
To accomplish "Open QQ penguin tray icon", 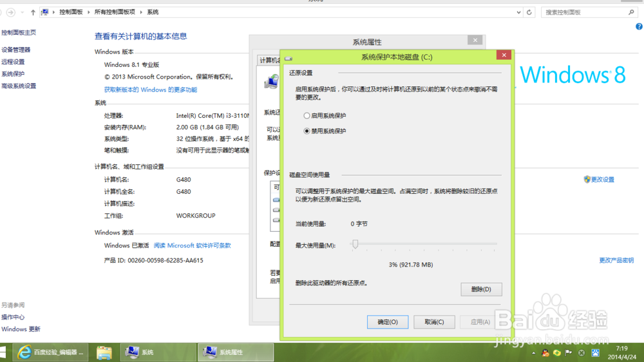I will pyautogui.click(x=545, y=352).
